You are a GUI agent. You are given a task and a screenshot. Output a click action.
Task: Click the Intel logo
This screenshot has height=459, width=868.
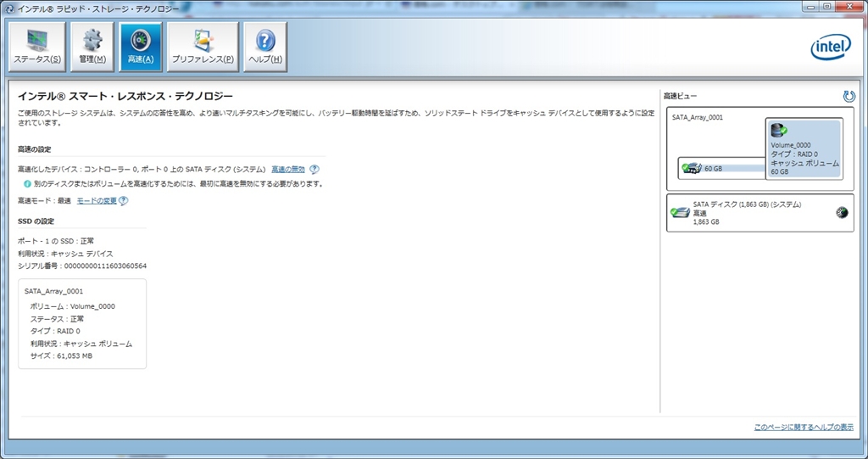point(831,48)
